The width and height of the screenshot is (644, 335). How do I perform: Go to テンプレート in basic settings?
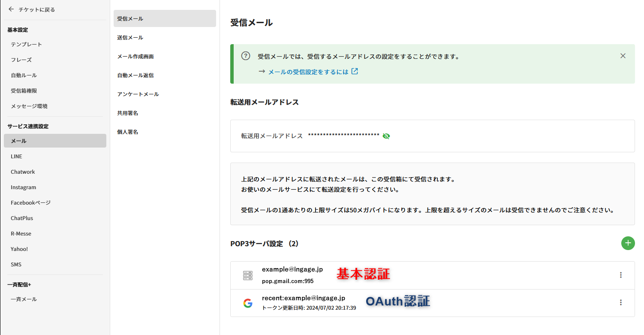click(x=27, y=45)
